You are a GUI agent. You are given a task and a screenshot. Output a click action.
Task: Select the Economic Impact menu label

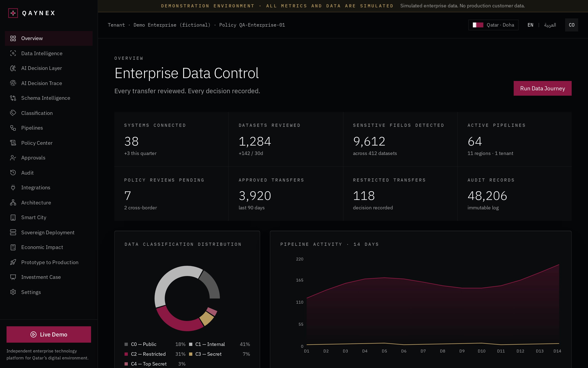point(42,247)
